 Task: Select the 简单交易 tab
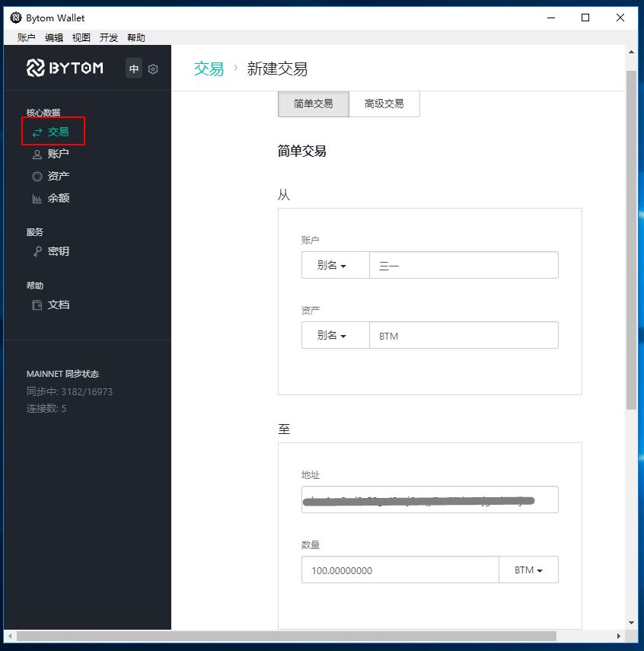[x=314, y=104]
